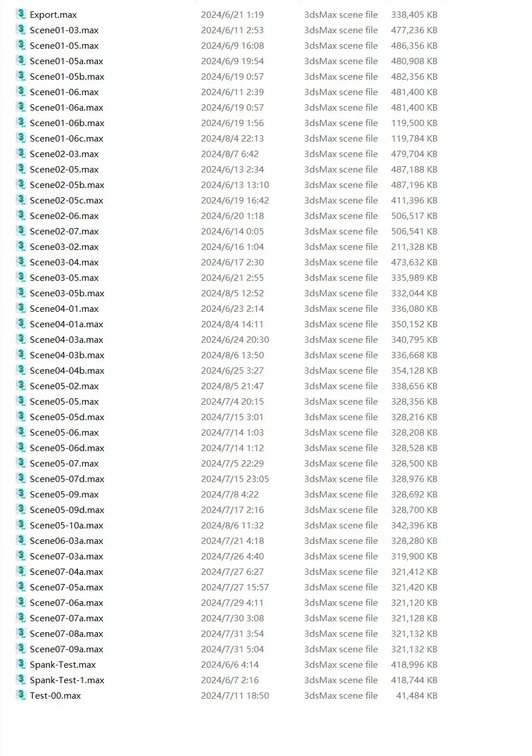Screen dimensions: 532x756
Task: Select the icon of Scene02-05b.max
Action: [x=21, y=185]
